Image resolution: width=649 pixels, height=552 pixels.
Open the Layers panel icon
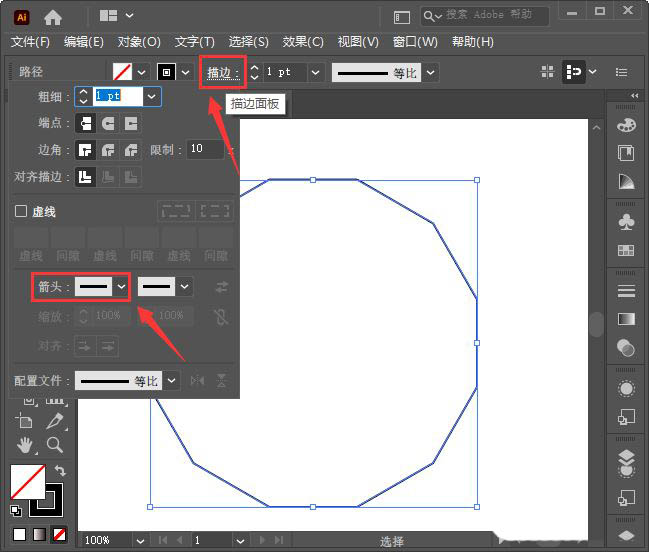coord(626,458)
